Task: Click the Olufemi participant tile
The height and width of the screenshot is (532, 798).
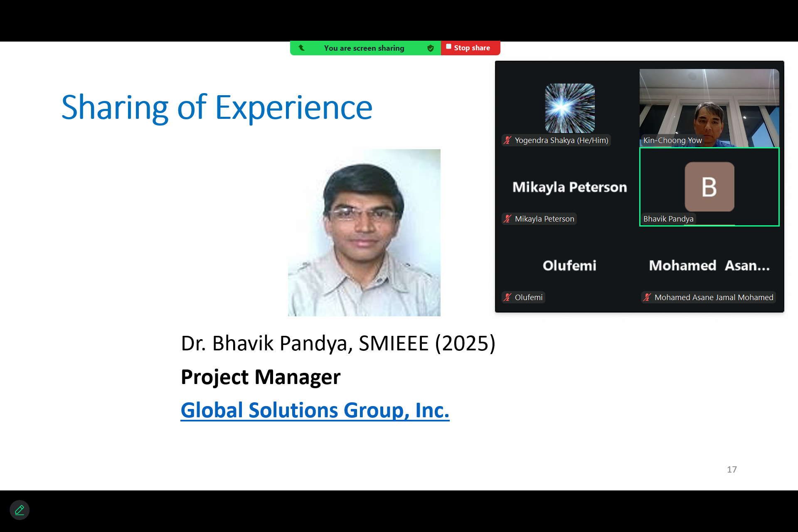Action: 569,266
